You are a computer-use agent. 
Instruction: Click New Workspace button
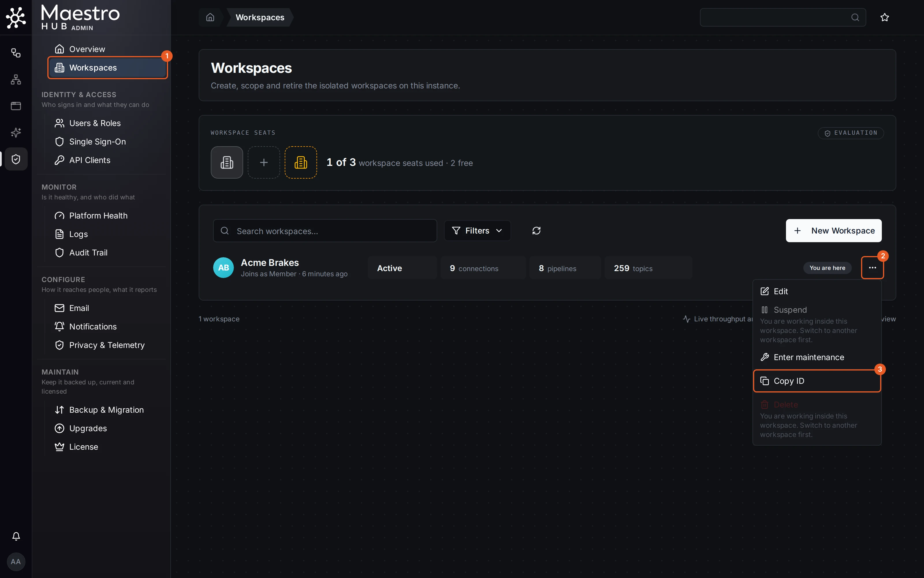834,231
